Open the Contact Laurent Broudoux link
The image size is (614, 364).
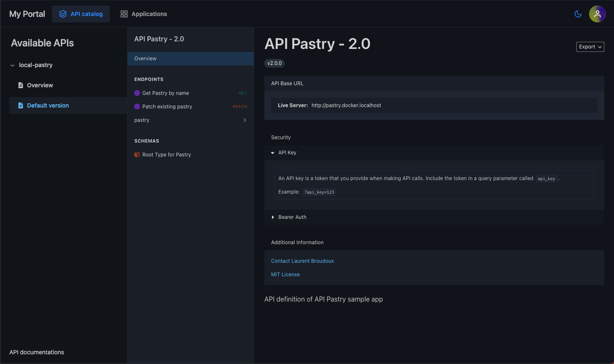pos(302,261)
